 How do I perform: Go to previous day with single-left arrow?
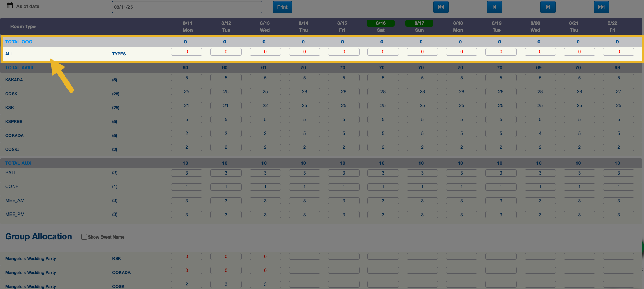click(x=494, y=7)
